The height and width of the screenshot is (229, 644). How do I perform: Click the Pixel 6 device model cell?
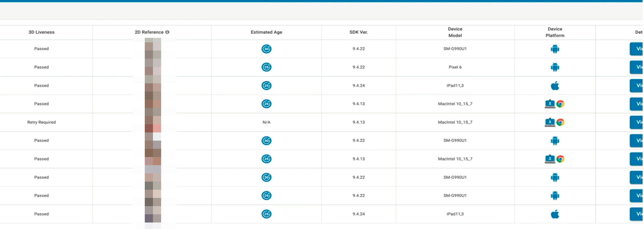coord(455,67)
